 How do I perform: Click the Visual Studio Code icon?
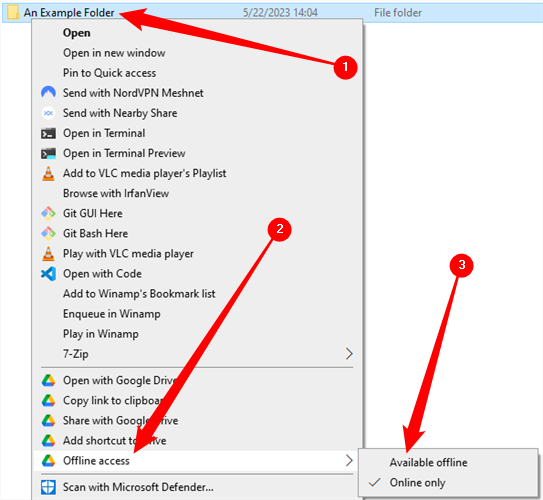48,274
